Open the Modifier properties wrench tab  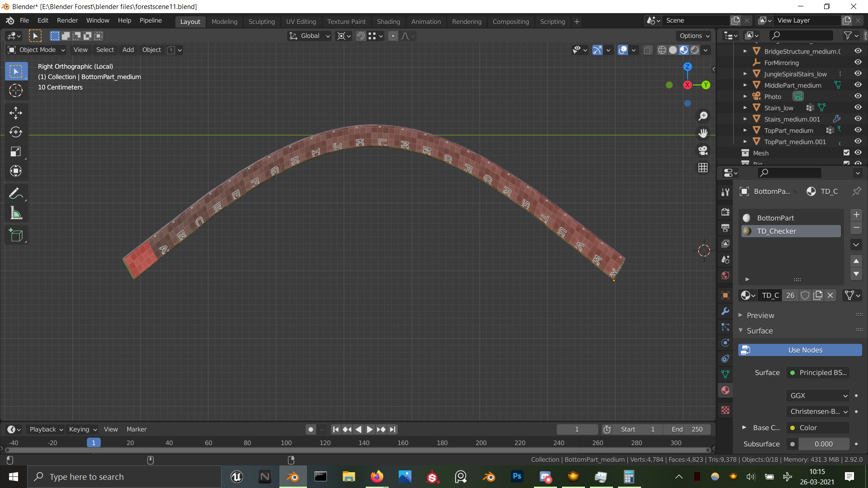click(x=725, y=311)
